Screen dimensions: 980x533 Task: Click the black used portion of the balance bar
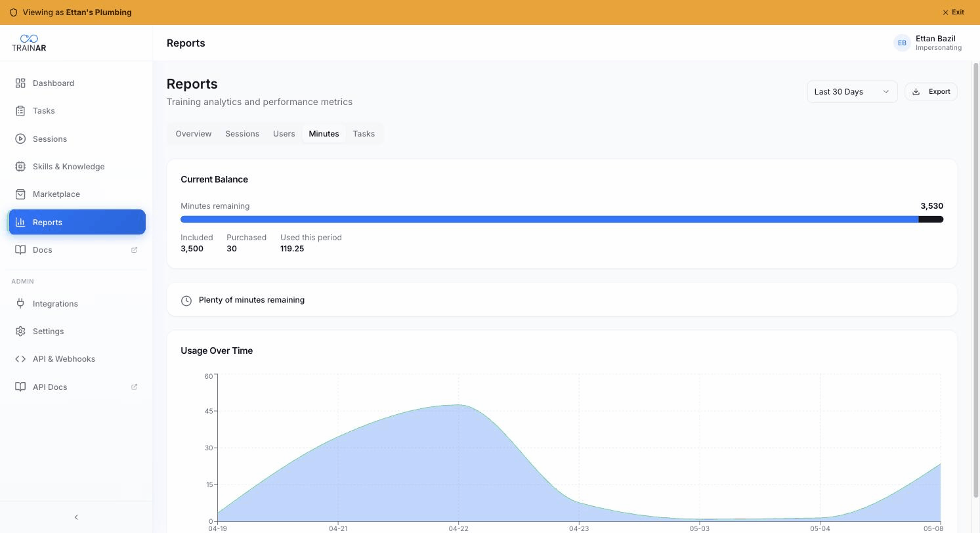[x=931, y=219]
